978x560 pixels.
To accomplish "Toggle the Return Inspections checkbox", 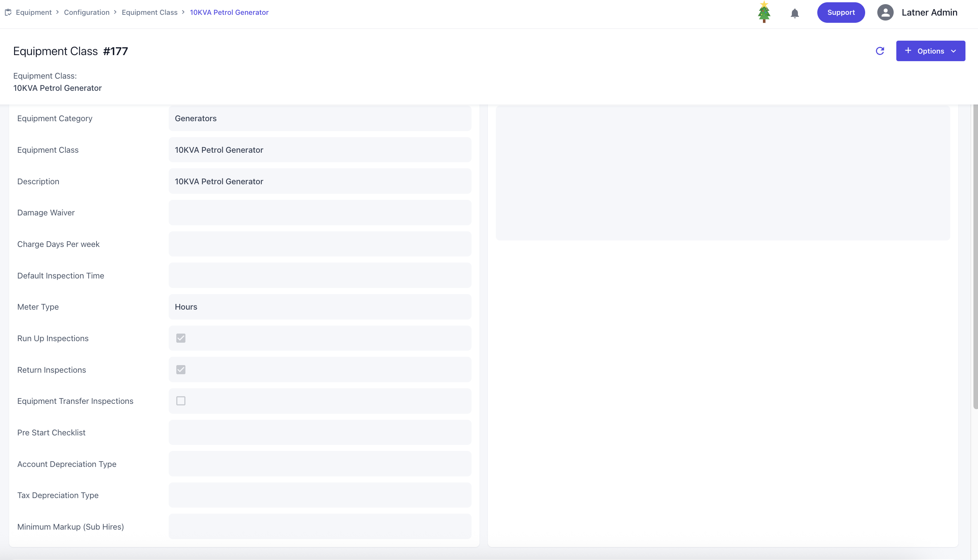I will click(181, 370).
